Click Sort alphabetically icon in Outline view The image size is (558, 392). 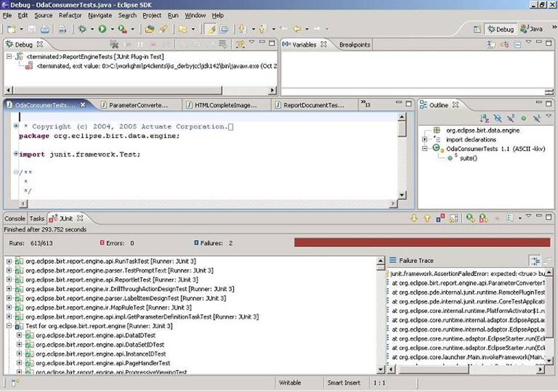(484, 118)
